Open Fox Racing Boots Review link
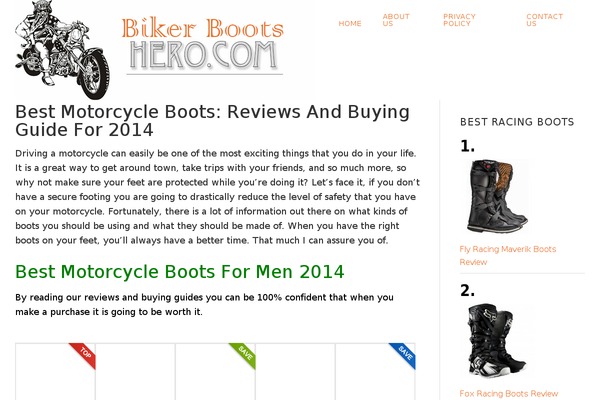 509,393
